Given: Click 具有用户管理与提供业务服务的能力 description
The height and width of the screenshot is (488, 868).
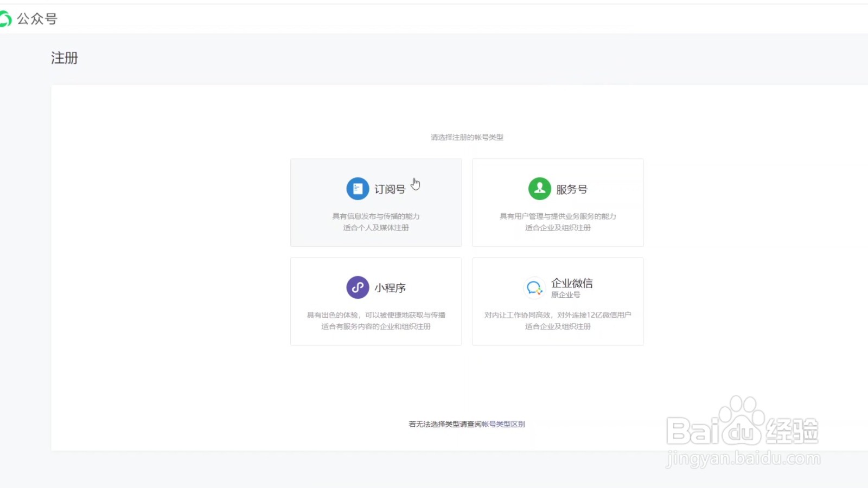Looking at the screenshot, I should [558, 216].
